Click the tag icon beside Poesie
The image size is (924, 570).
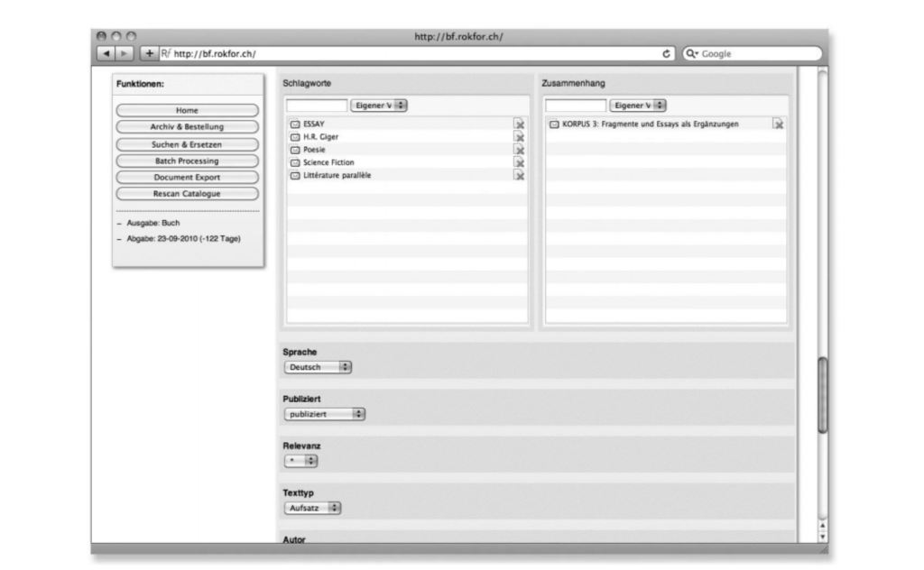(294, 150)
